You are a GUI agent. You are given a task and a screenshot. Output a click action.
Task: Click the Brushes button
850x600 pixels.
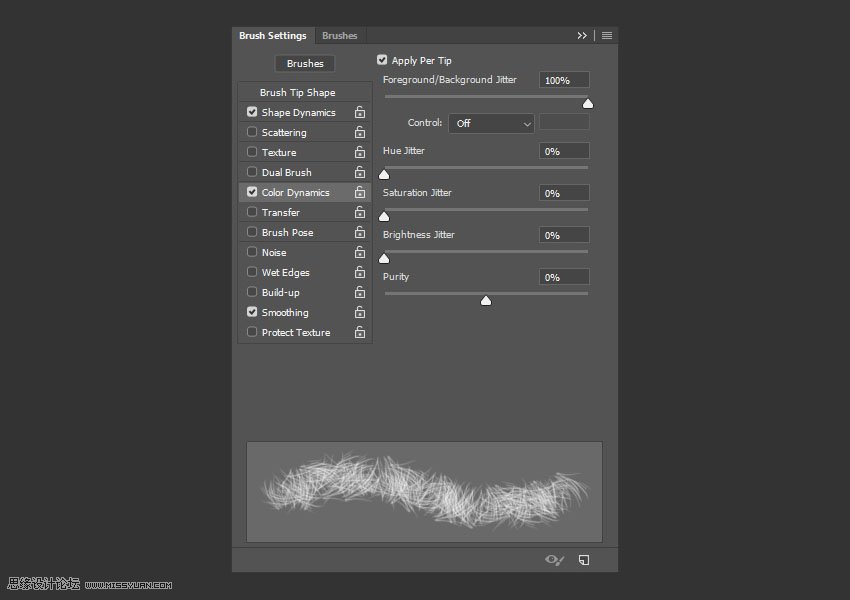[305, 64]
